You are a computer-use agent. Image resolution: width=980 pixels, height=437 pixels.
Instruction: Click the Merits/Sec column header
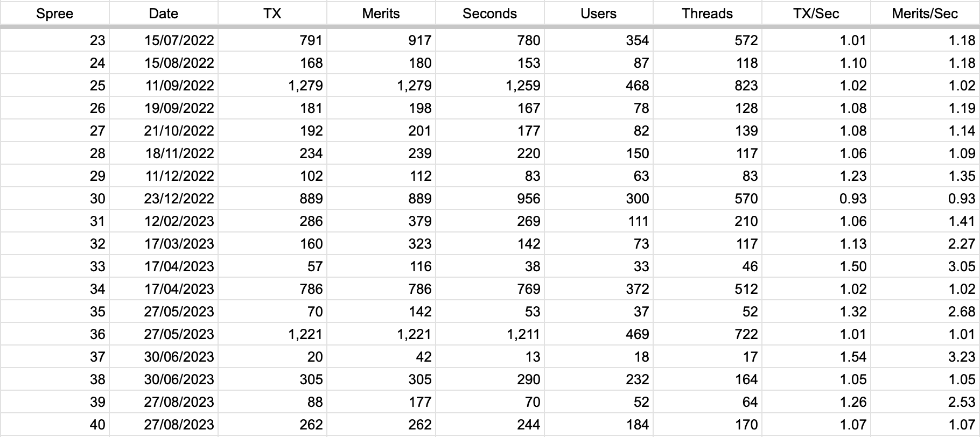click(x=925, y=13)
